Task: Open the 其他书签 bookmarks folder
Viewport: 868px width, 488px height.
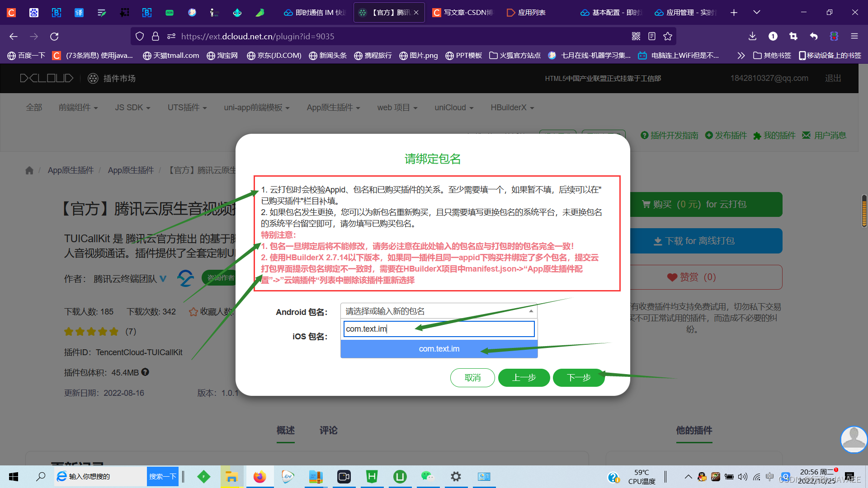Action: pos(772,55)
